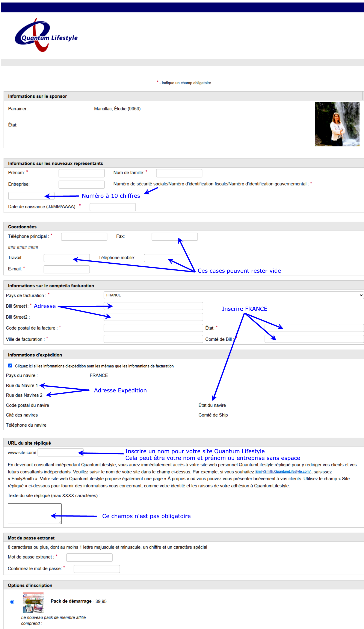Click the social security number field
The width and height of the screenshot is (364, 629).
31,196
